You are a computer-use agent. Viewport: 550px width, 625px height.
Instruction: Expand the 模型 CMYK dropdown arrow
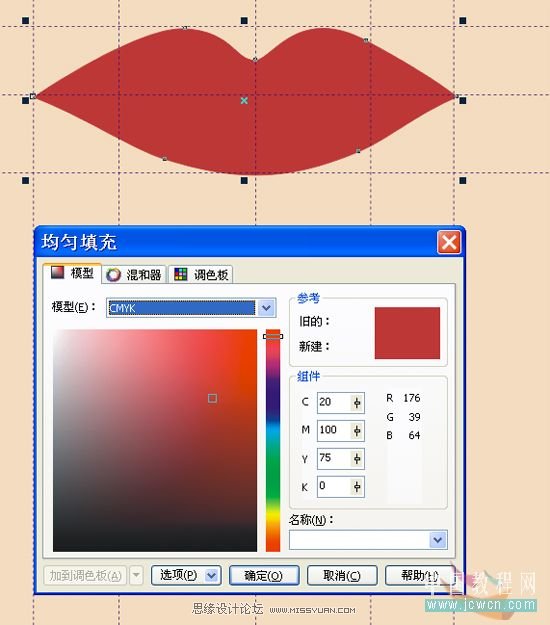coord(266,308)
